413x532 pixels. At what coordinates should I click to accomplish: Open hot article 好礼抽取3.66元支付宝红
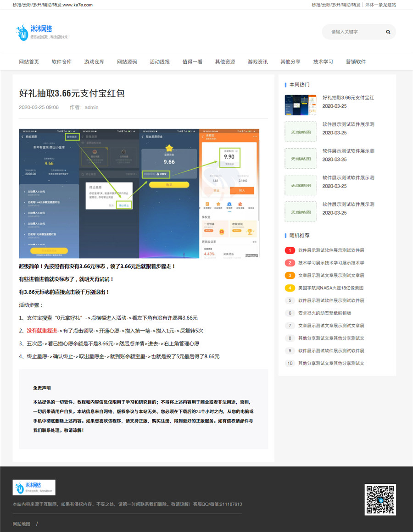point(348,98)
